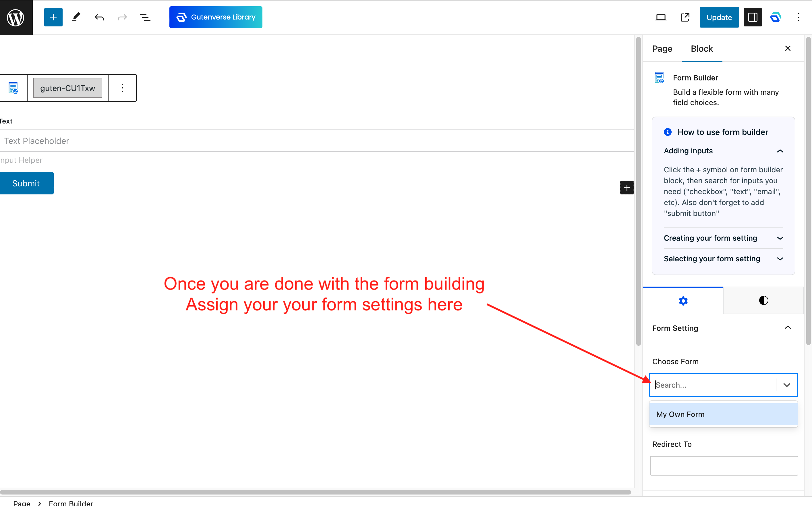
Task: Select the Tools pencil icon
Action: click(76, 18)
